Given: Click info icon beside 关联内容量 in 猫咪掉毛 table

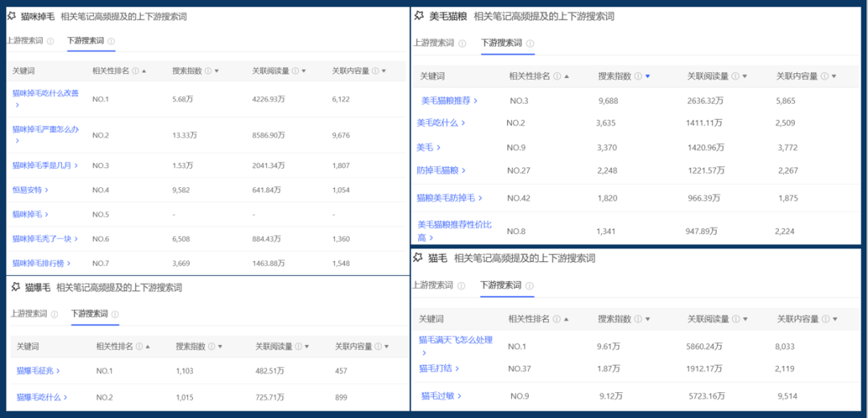Looking at the screenshot, I should tap(375, 71).
